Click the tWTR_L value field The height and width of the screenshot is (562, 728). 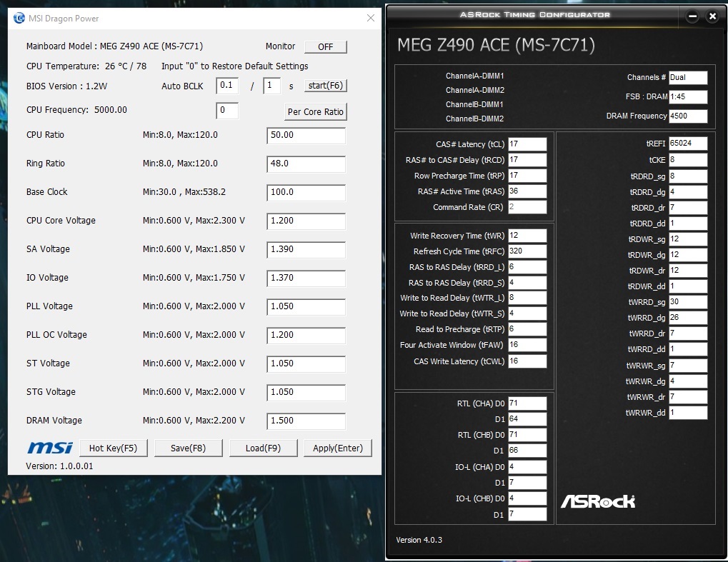click(527, 298)
